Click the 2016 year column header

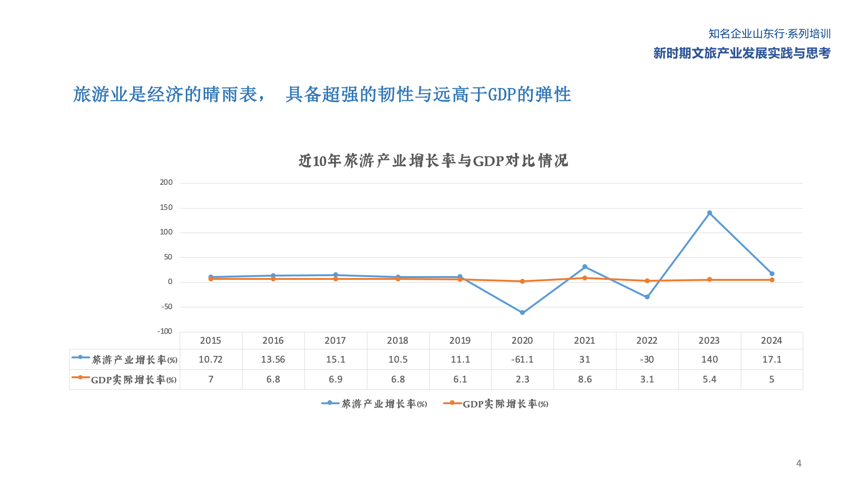[x=273, y=340]
